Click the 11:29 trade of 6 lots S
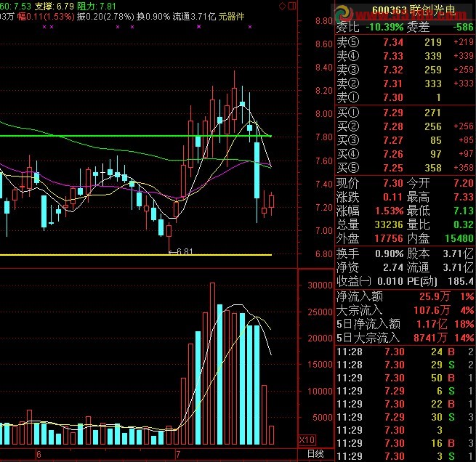Screen dimensions: 476x462 click(405, 391)
